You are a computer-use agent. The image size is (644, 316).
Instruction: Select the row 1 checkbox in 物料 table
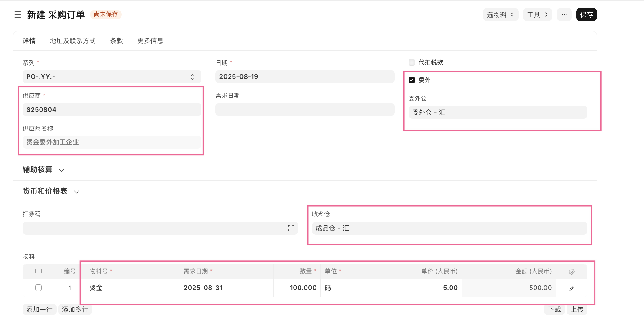(39, 288)
